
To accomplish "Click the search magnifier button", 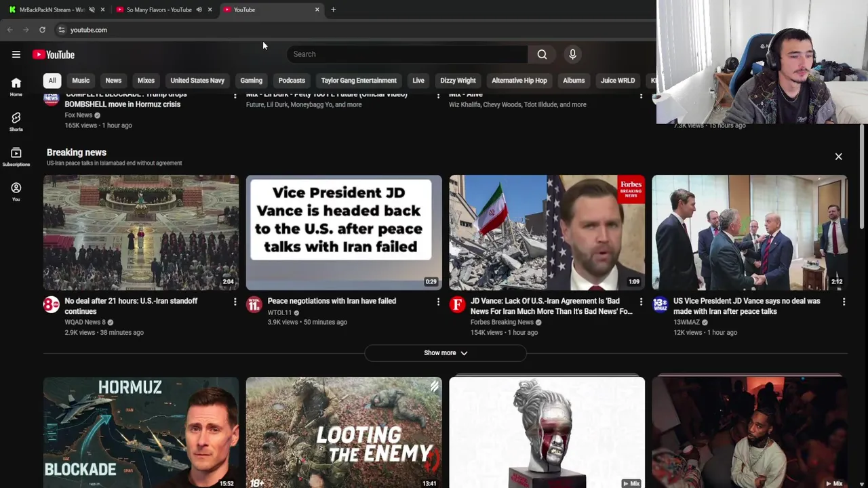I will coord(542,54).
